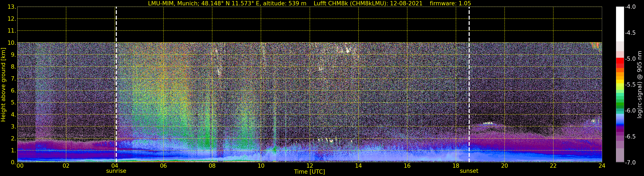Click the height axis tick 7.
Image resolution: width=644 pixels, height=176 pixels.
13,79
